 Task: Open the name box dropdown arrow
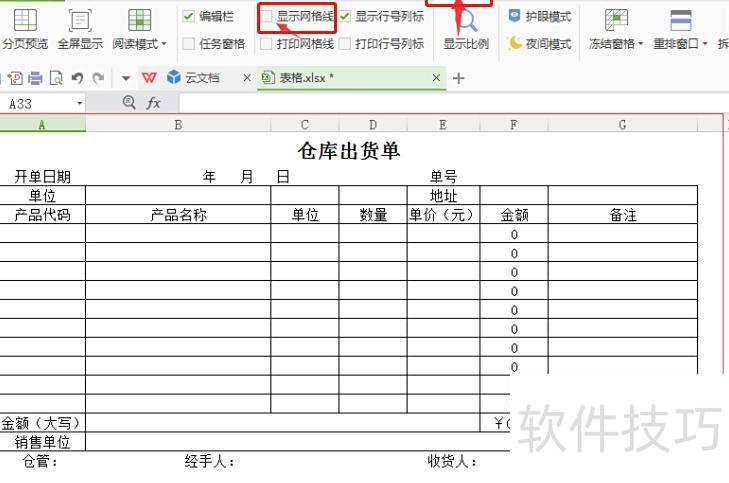click(80, 104)
